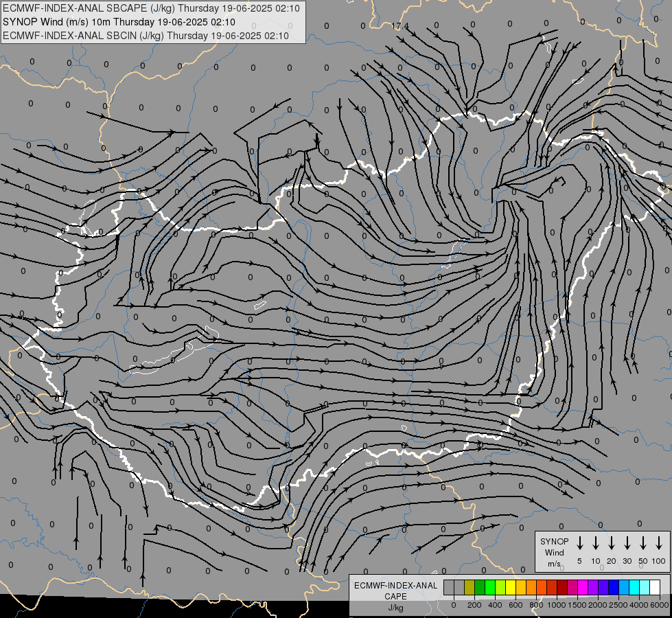Click the 20 m/s wind legend label
Screen dimensions: 672x618
(611, 561)
